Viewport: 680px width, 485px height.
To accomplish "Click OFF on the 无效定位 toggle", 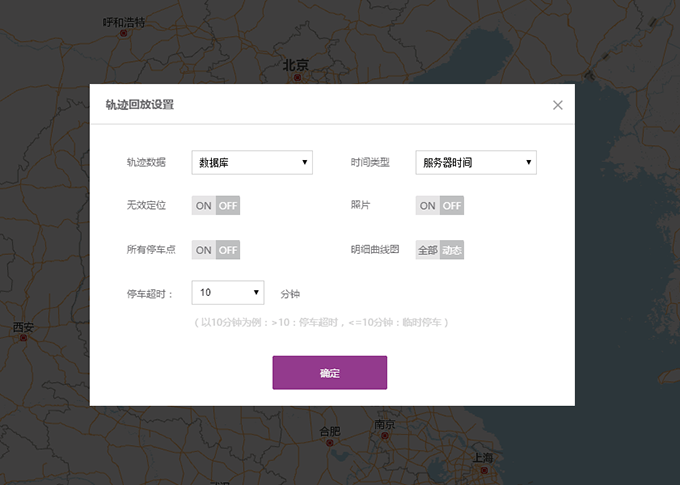I will 229,206.
